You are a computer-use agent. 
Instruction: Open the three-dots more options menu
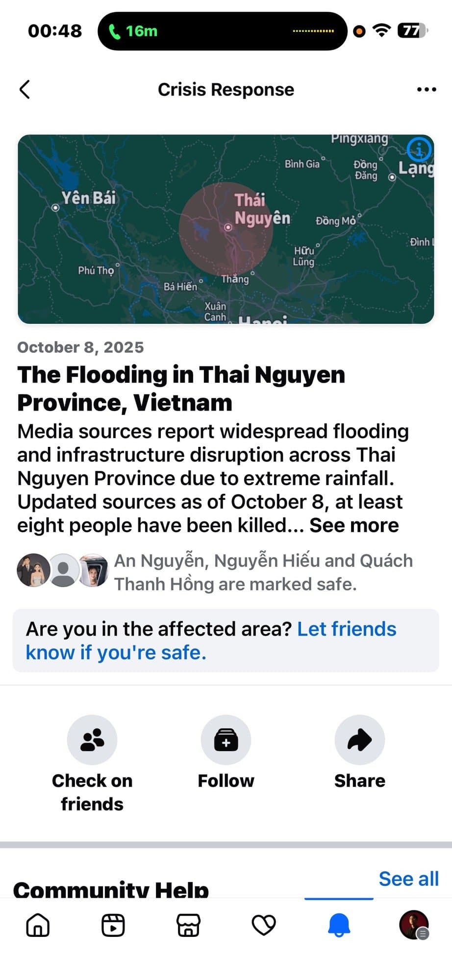pyautogui.click(x=426, y=90)
